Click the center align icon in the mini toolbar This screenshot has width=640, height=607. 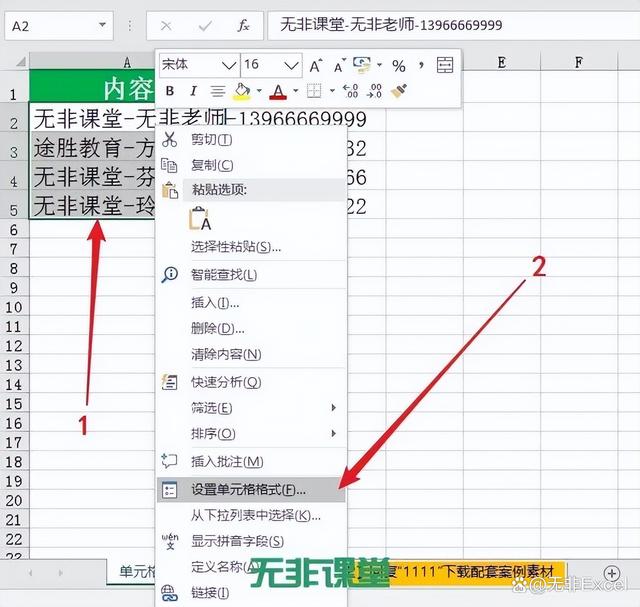point(218,91)
